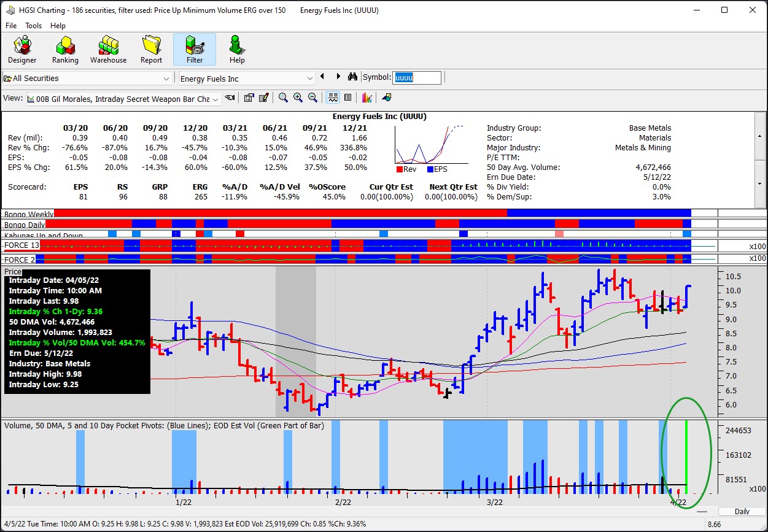Click the 'Energy Fuels Inc (UUUU)' panel heading
Screen dimensions: 768x532
379,117
